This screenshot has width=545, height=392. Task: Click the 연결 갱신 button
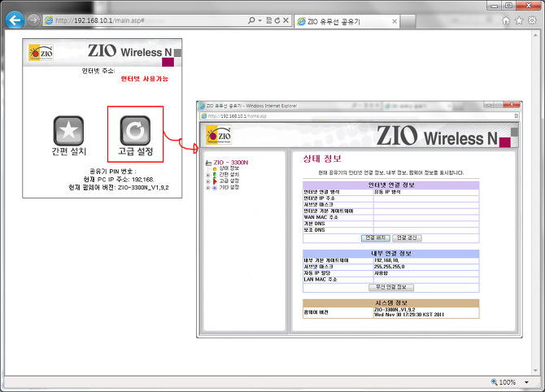[407, 238]
